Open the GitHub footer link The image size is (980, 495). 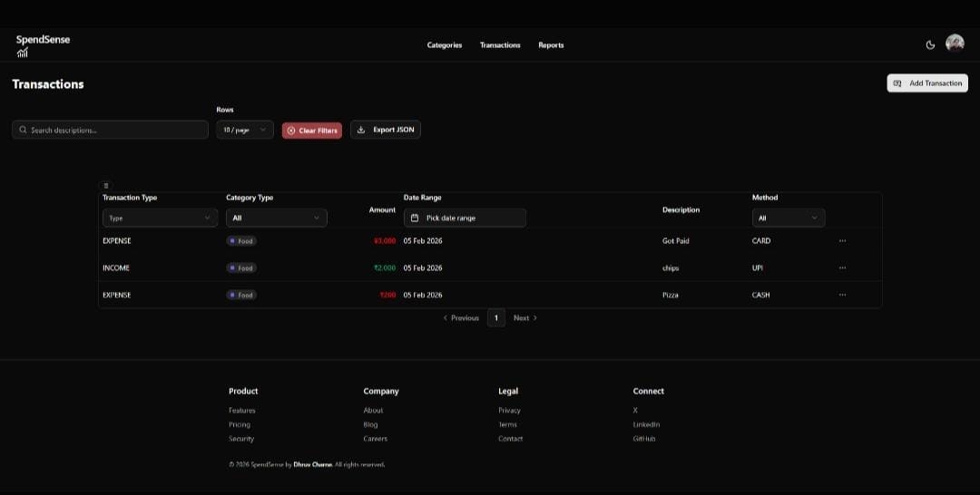coord(644,439)
